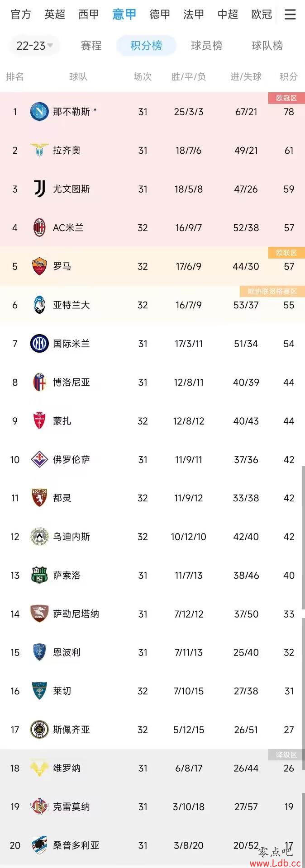Sort by the 积分 column header
The width and height of the screenshot is (305, 868).
click(x=289, y=77)
